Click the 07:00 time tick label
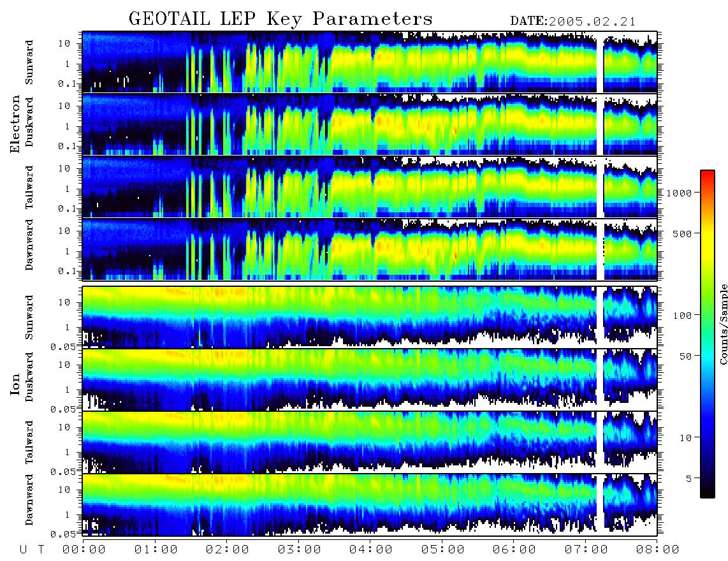This screenshot has width=728, height=561. coord(586,550)
